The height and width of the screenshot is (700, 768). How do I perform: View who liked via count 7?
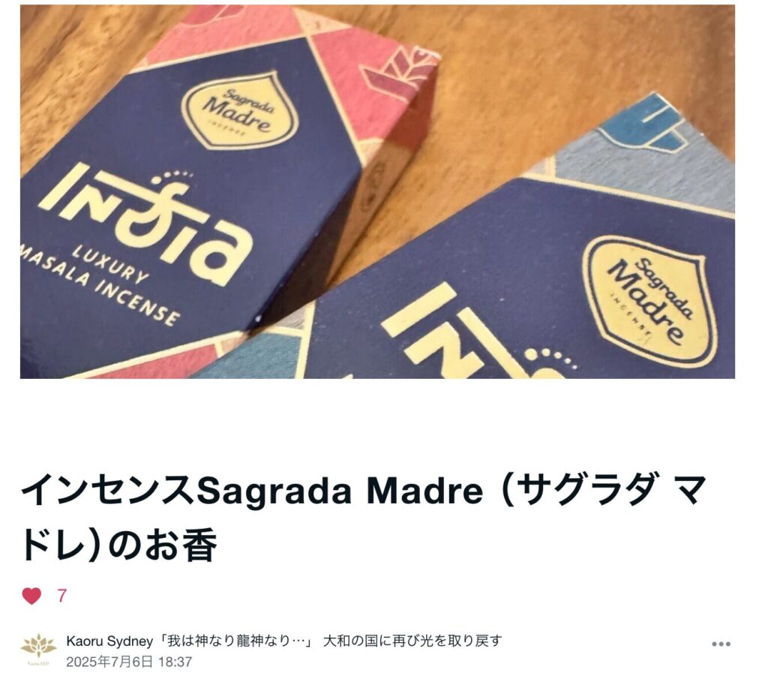[x=61, y=596]
